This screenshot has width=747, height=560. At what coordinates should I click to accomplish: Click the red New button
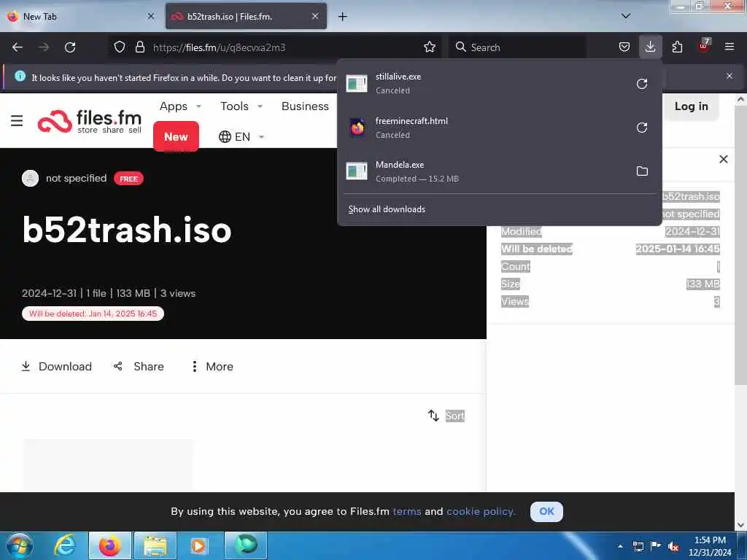click(x=176, y=136)
